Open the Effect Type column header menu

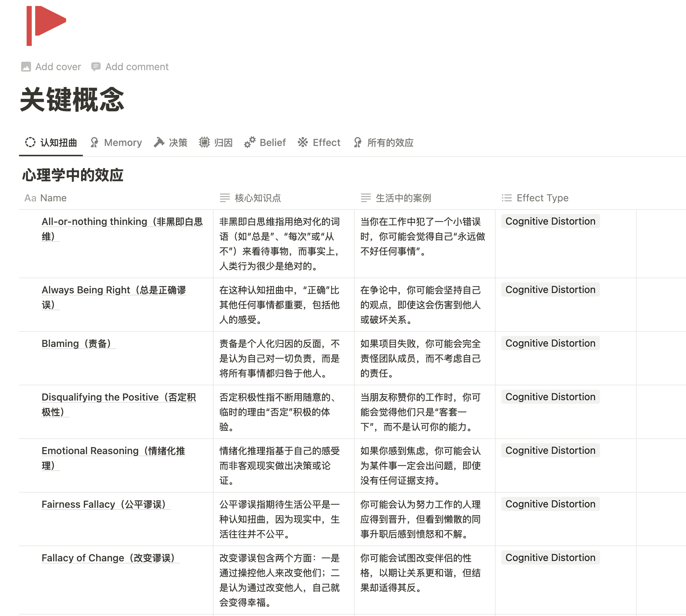point(542,198)
